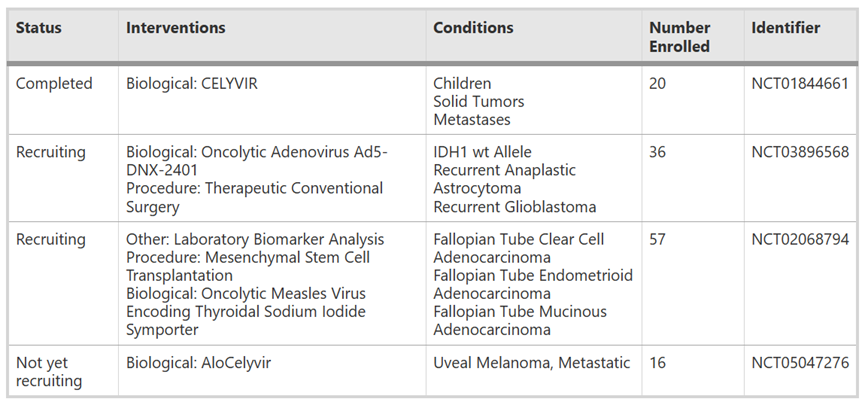Viewport: 865px width, 405px height.
Task: Click the Identifier column header
Action: 786,28
